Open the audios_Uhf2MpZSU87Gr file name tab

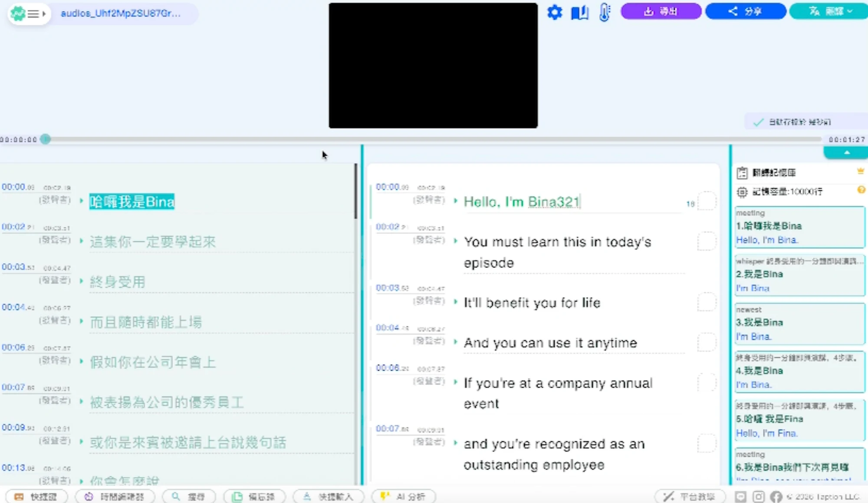click(x=121, y=13)
